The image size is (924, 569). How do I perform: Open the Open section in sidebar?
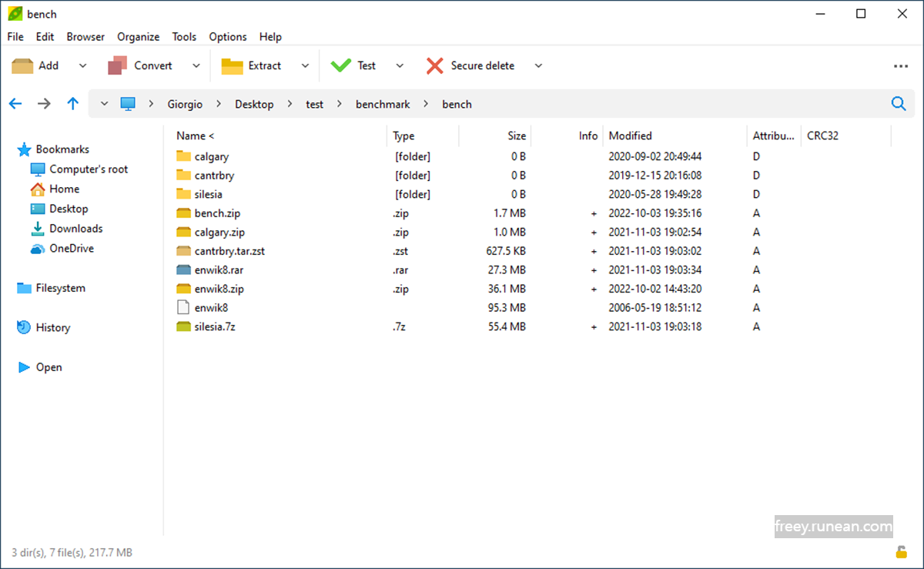49,367
